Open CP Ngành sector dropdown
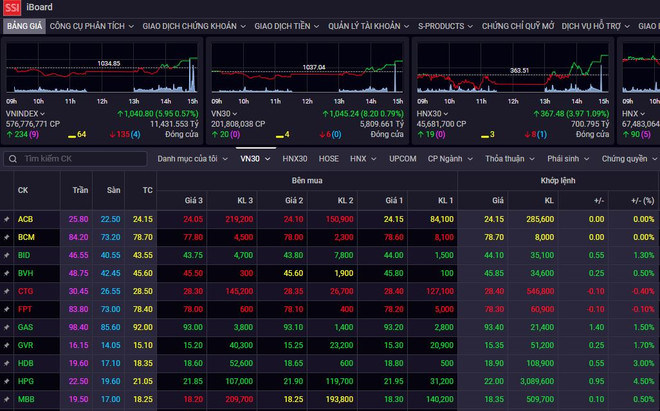The image size is (660, 411). [x=450, y=159]
